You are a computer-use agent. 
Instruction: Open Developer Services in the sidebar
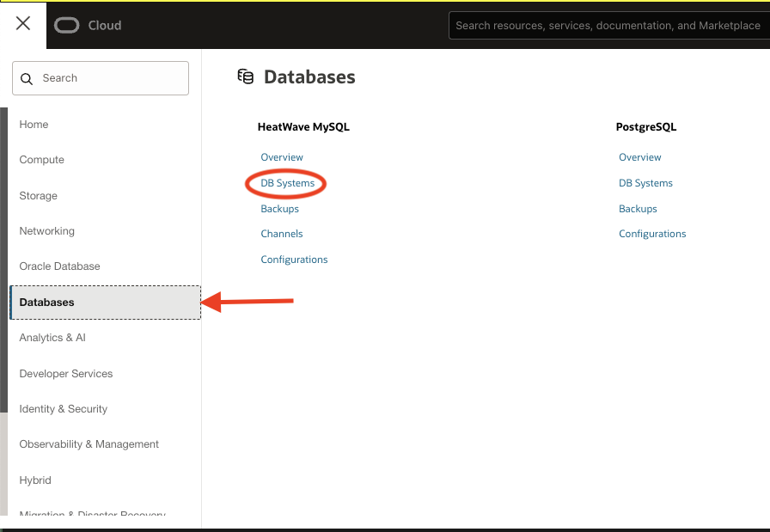point(66,374)
